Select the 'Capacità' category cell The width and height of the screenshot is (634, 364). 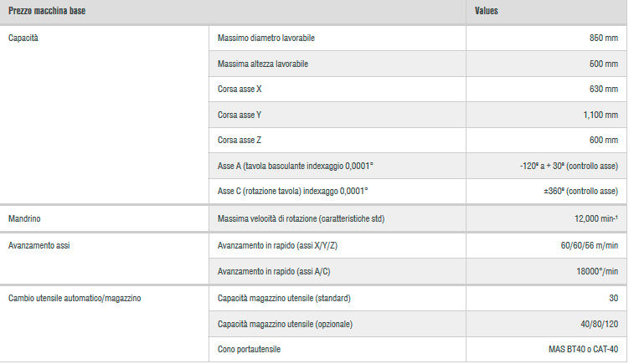(x=23, y=38)
